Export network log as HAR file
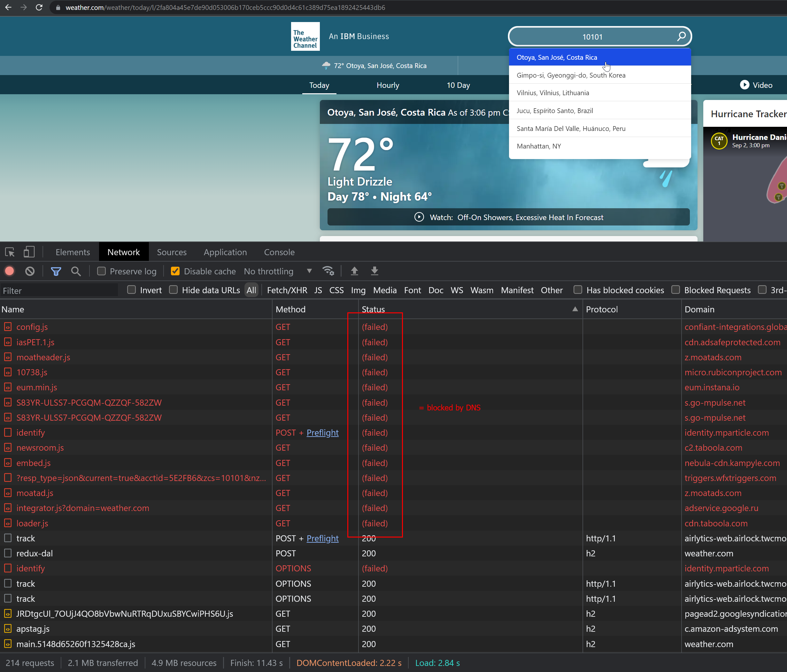The width and height of the screenshot is (787, 672). tap(374, 271)
